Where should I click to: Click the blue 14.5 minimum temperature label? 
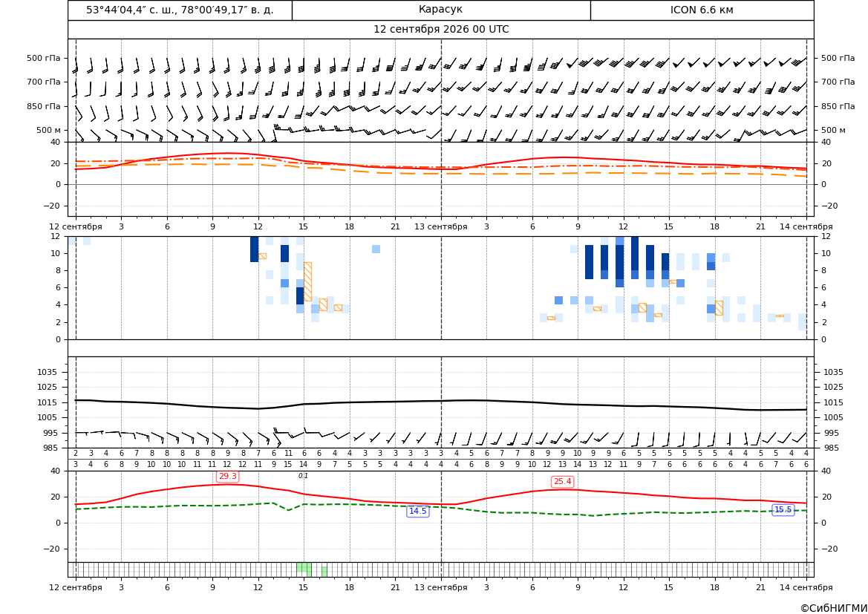click(417, 511)
